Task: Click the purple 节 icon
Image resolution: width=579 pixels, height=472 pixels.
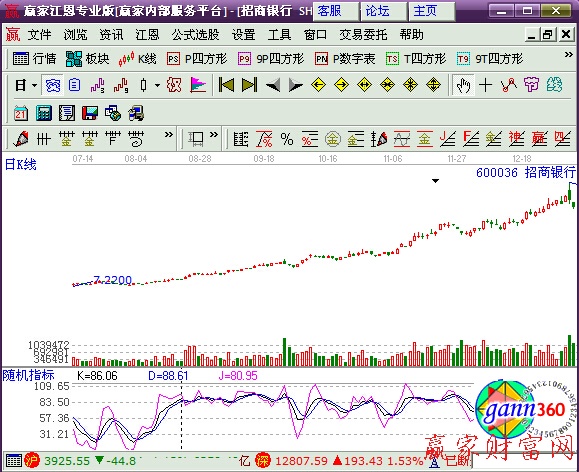Action: [531, 85]
